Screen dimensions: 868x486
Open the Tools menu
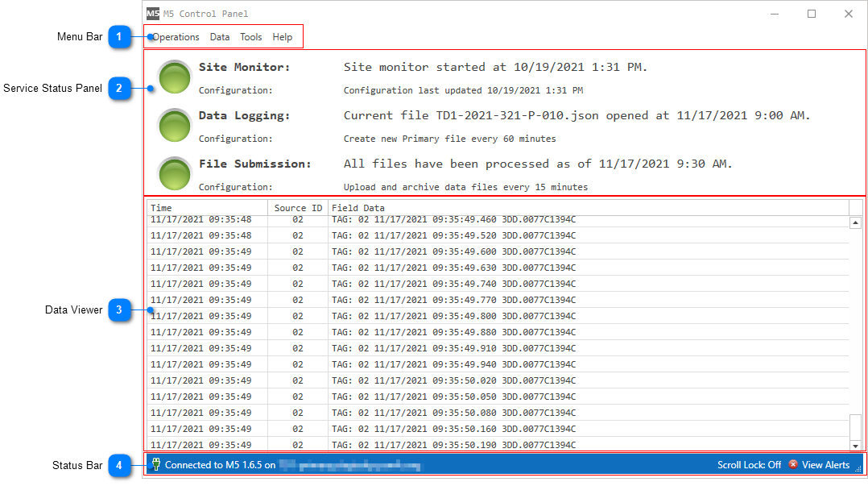(x=250, y=37)
